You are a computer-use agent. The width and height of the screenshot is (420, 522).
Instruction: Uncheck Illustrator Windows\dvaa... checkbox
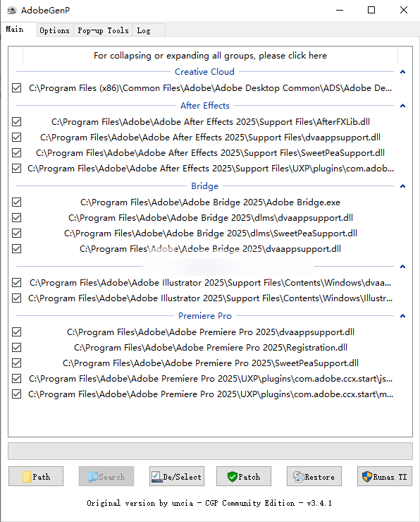click(x=17, y=283)
